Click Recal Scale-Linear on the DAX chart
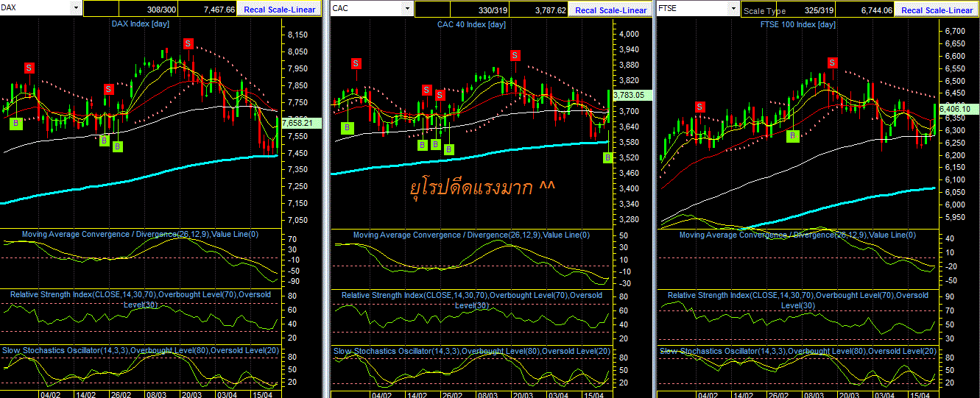 (279, 10)
